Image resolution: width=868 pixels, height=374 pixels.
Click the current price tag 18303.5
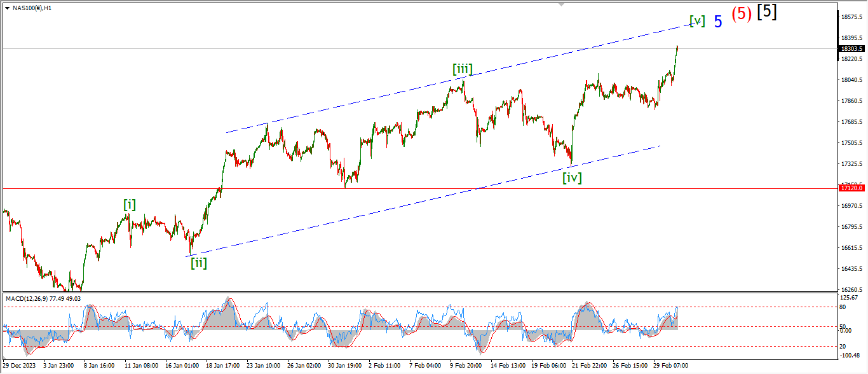pos(851,48)
